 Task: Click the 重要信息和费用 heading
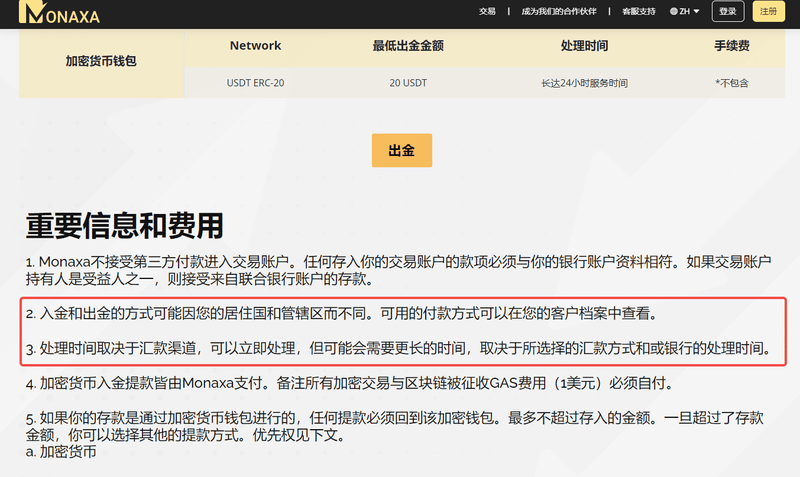pos(124,226)
